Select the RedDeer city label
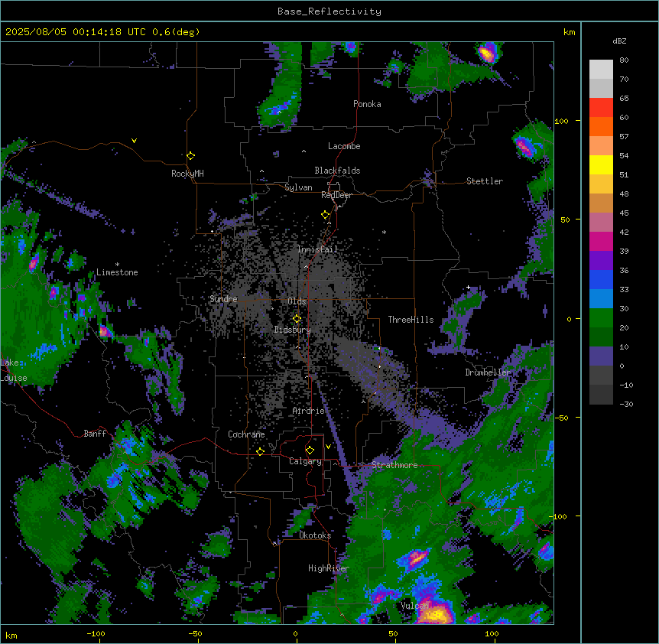The image size is (659, 644). (336, 195)
